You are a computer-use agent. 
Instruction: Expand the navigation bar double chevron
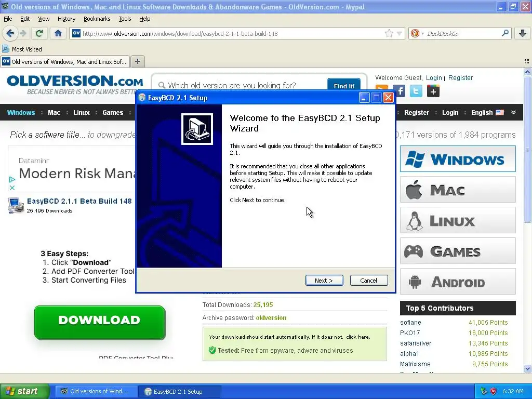click(513, 112)
